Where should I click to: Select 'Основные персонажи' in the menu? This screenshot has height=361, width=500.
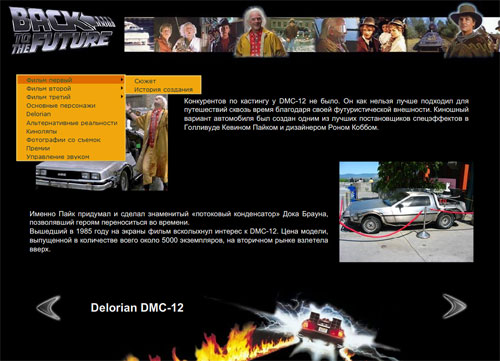[x=71, y=105]
